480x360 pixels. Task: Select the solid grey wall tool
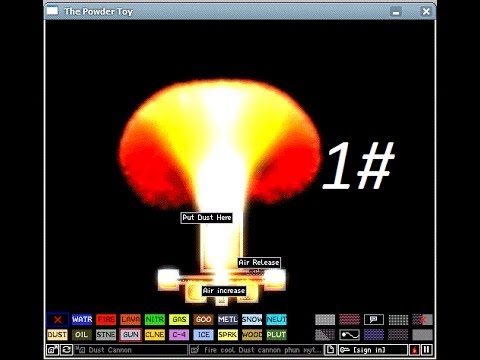tap(422, 335)
